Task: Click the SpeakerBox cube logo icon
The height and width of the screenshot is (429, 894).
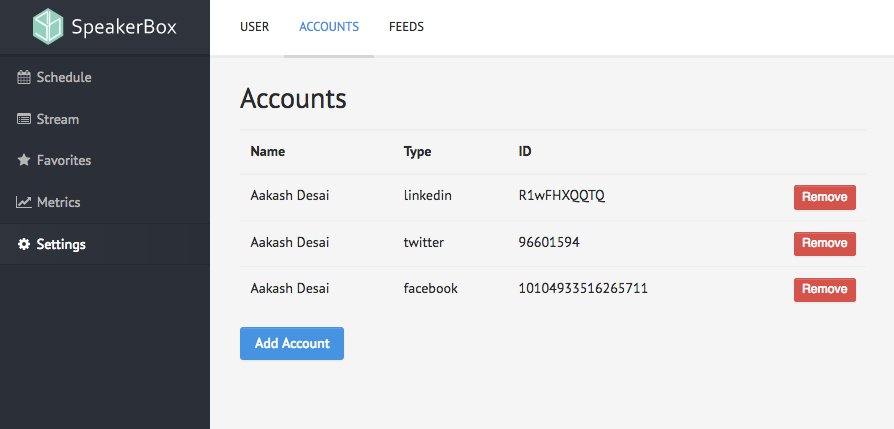Action: pyautogui.click(x=47, y=27)
